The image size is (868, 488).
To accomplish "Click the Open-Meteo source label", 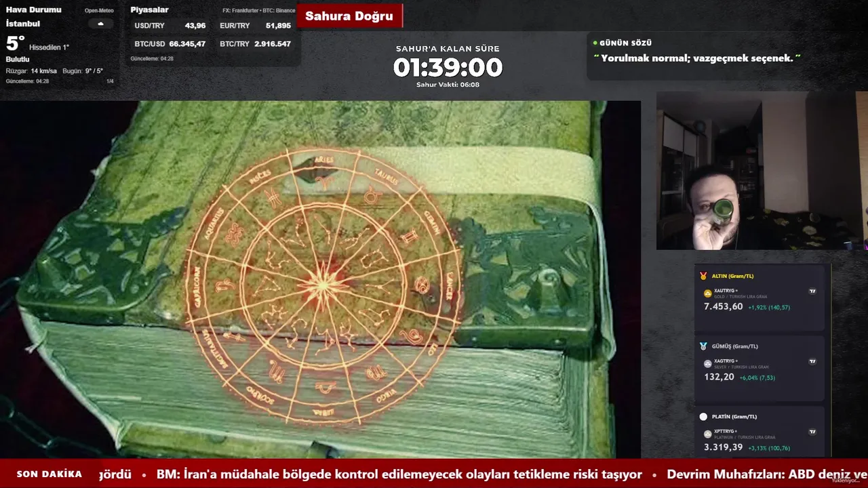I will point(99,11).
